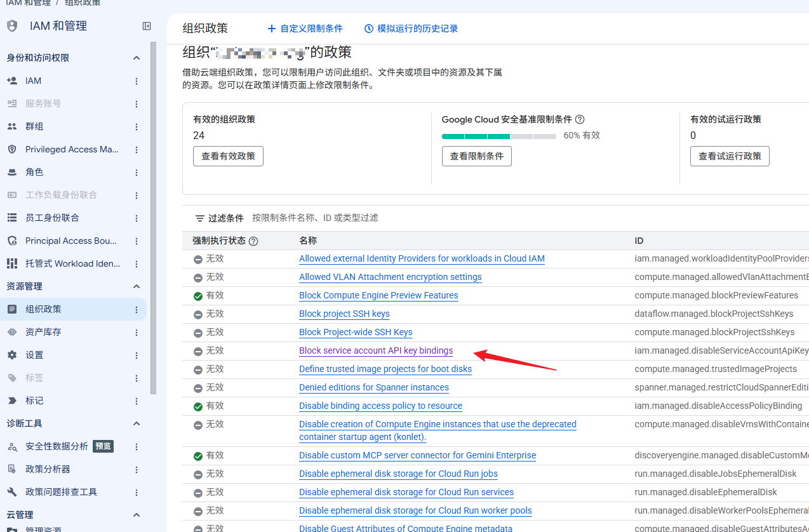Click the sidebar vertical scrollbar
The width and height of the screenshot is (809, 532).
point(153,218)
